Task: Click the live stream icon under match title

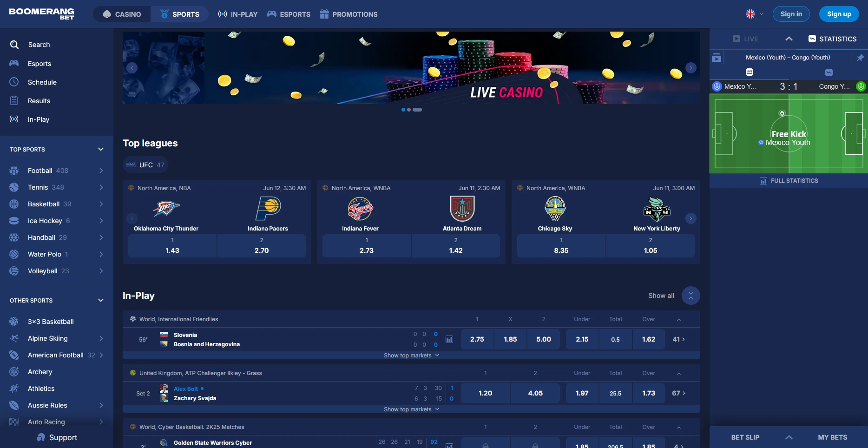Action: tap(750, 72)
